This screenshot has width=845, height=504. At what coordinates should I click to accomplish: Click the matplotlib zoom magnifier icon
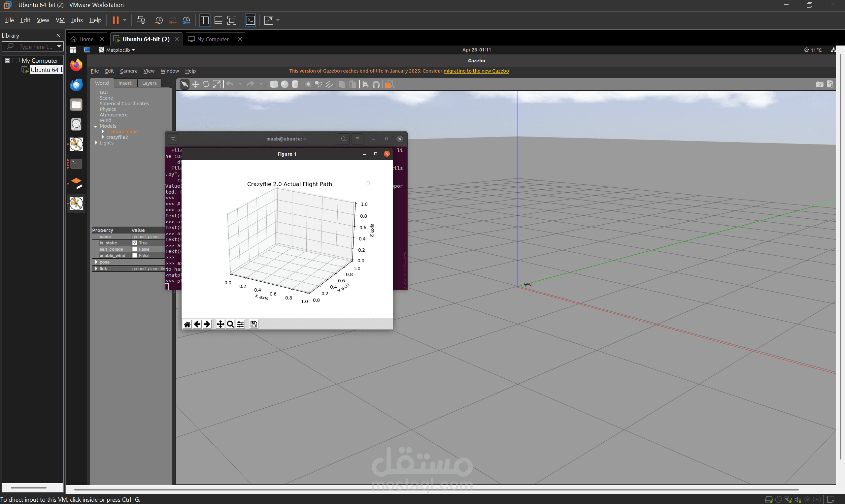[230, 324]
